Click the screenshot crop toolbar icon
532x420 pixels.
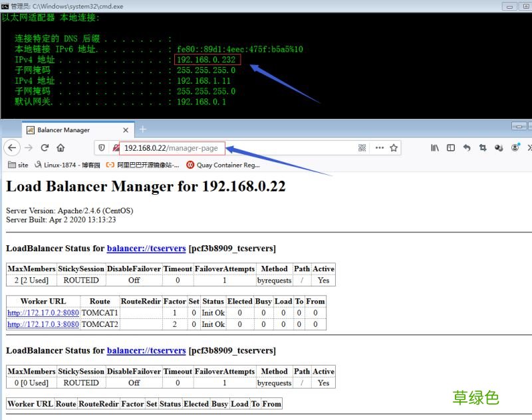[483, 148]
